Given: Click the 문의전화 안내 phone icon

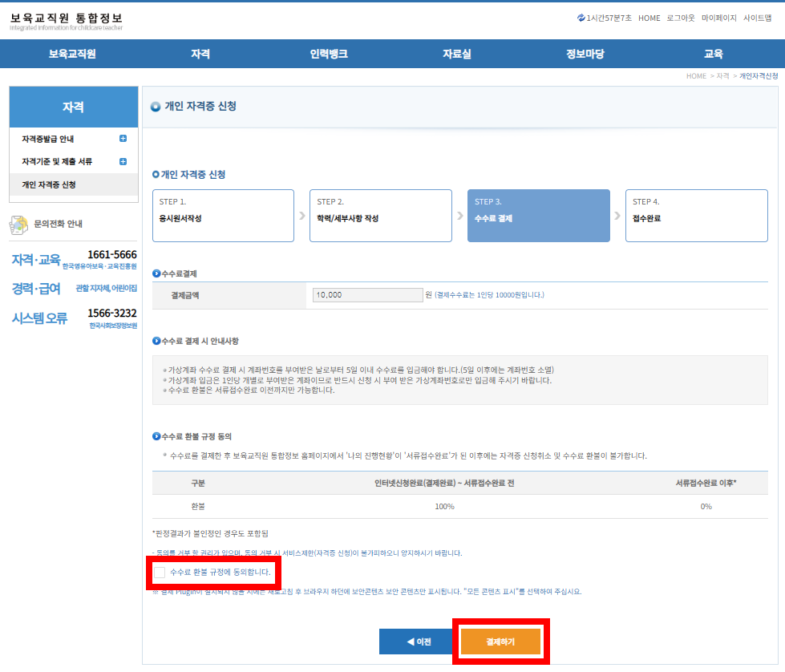Looking at the screenshot, I should click(x=19, y=225).
